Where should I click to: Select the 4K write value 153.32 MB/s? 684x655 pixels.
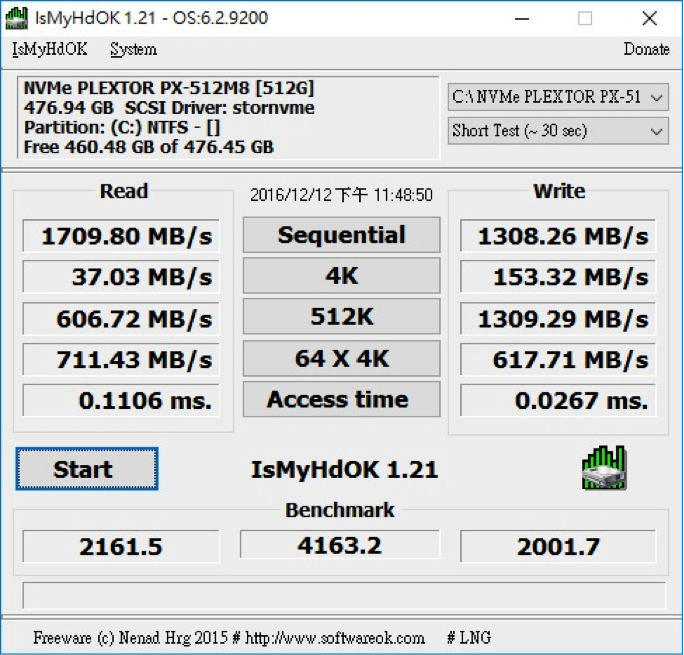pos(558,277)
